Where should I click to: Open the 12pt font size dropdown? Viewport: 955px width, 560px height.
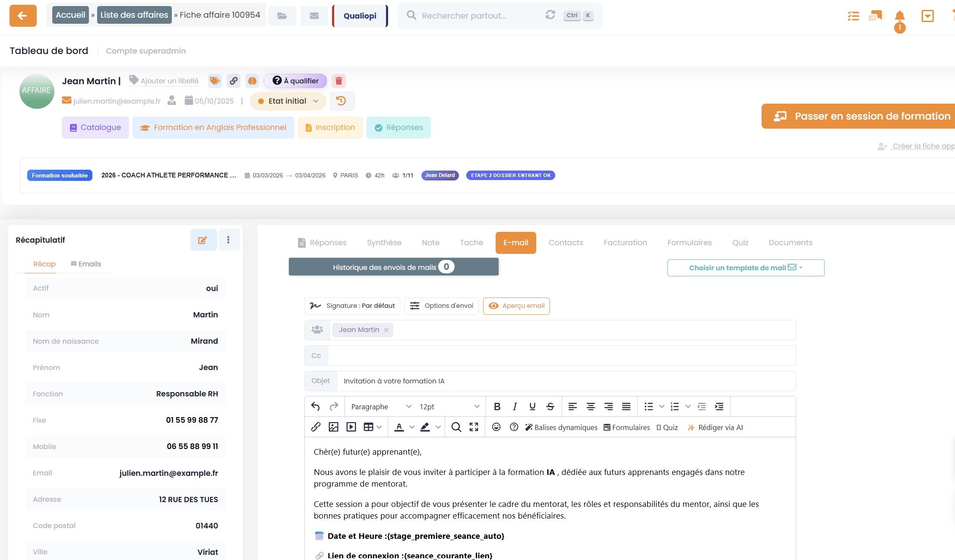click(449, 407)
